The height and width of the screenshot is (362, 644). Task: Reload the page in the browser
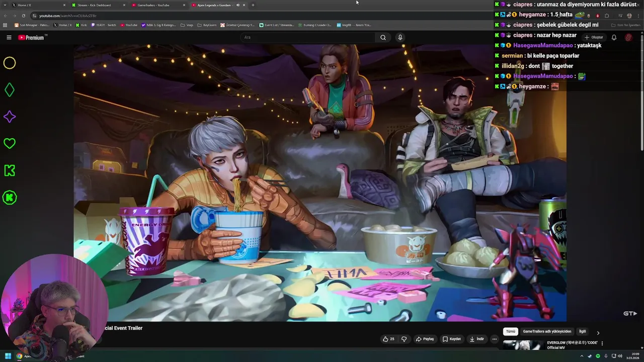(x=23, y=16)
